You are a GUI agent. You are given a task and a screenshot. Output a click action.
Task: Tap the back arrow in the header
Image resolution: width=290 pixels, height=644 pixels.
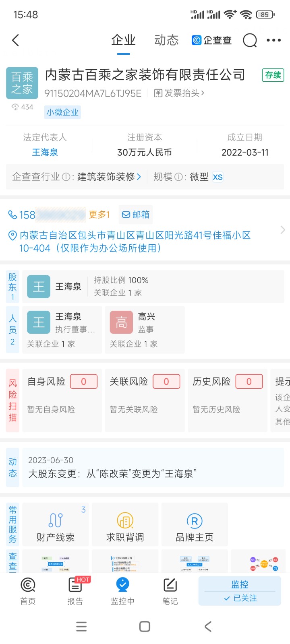click(x=16, y=40)
